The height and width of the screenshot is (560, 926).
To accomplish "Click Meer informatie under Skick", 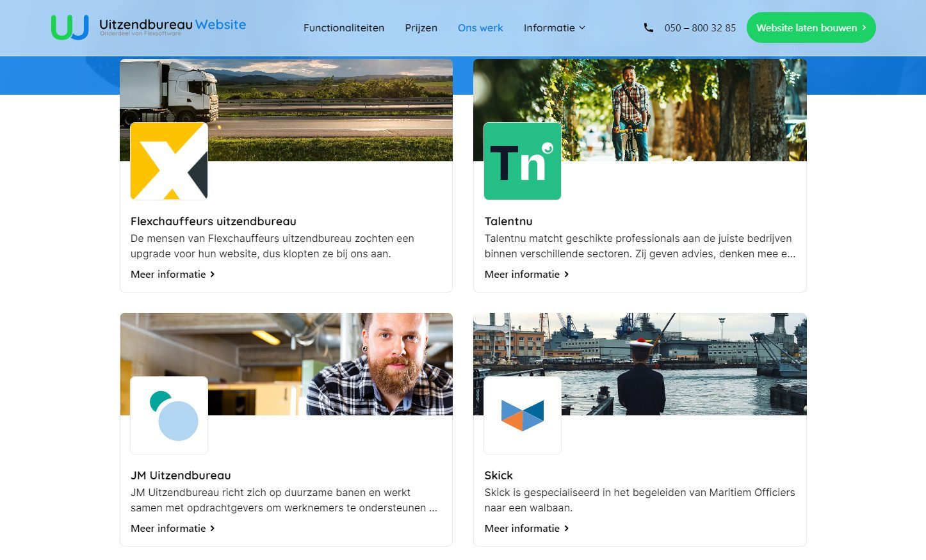I will pos(526,528).
